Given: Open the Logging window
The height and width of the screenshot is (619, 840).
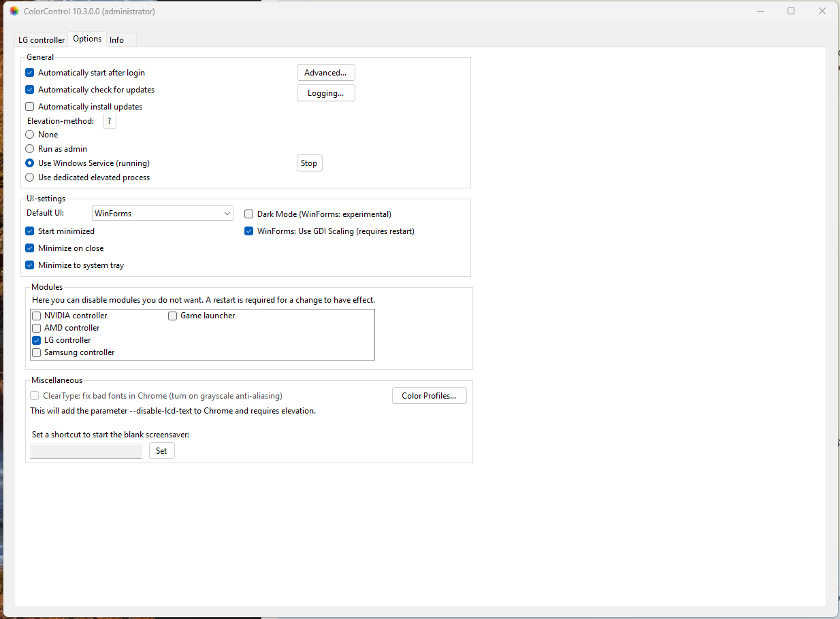Looking at the screenshot, I should pos(325,93).
